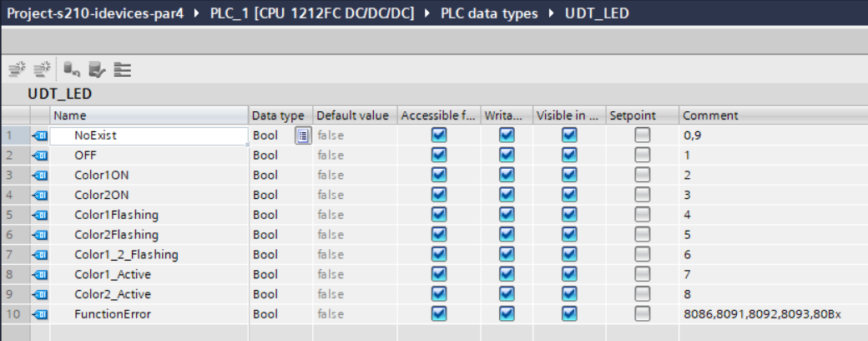Select the Color2Flashing name cell

149,235
